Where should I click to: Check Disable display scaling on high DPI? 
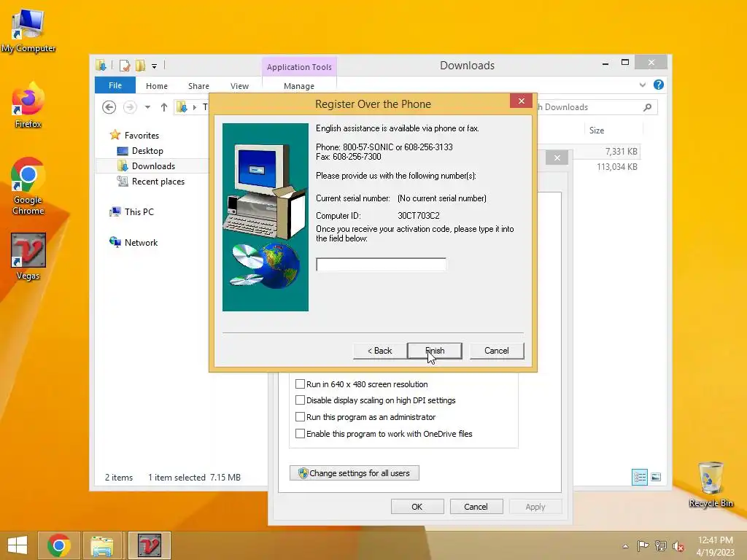(x=300, y=400)
